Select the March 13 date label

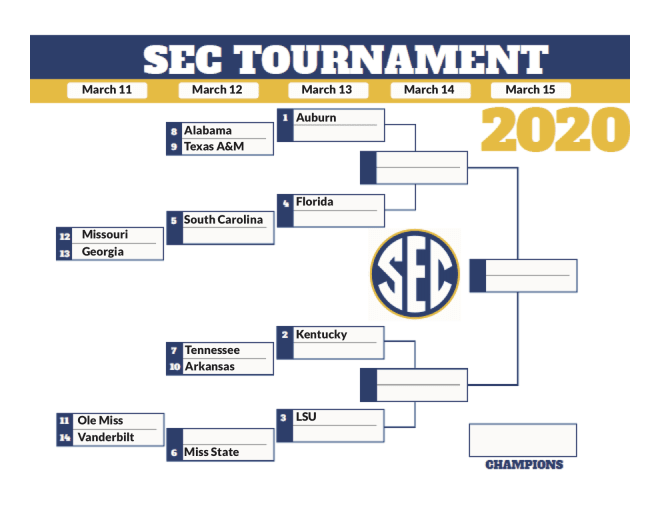(x=327, y=90)
